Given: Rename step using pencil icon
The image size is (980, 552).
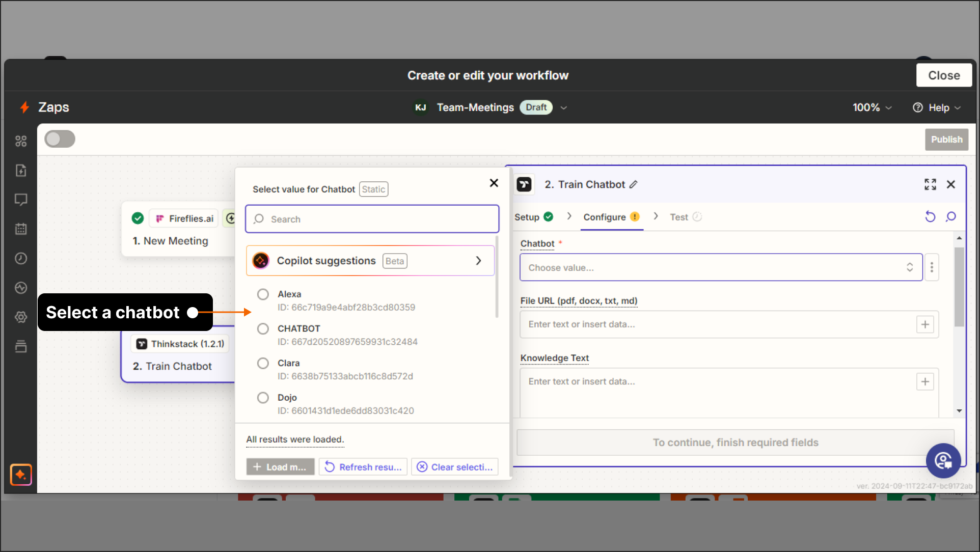Looking at the screenshot, I should pyautogui.click(x=633, y=184).
